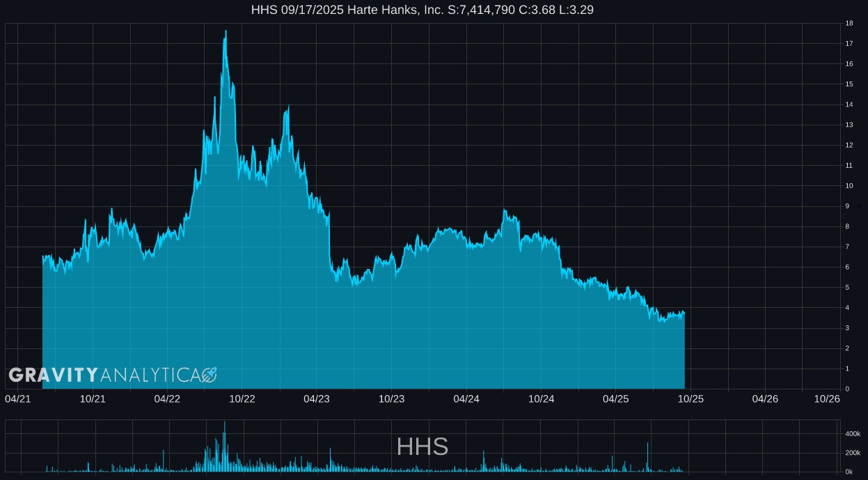Pick the 04/23 date axis label
This screenshot has height=480, width=868.
click(317, 398)
